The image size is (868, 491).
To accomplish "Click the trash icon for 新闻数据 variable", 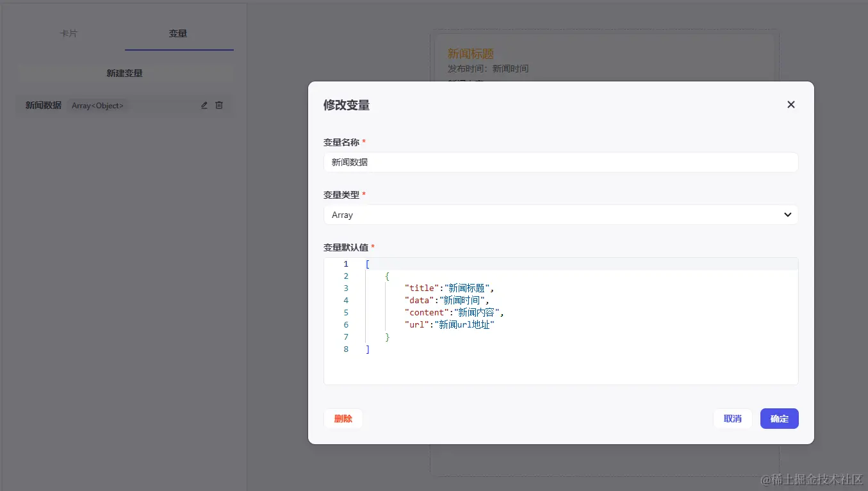I will pyautogui.click(x=219, y=105).
